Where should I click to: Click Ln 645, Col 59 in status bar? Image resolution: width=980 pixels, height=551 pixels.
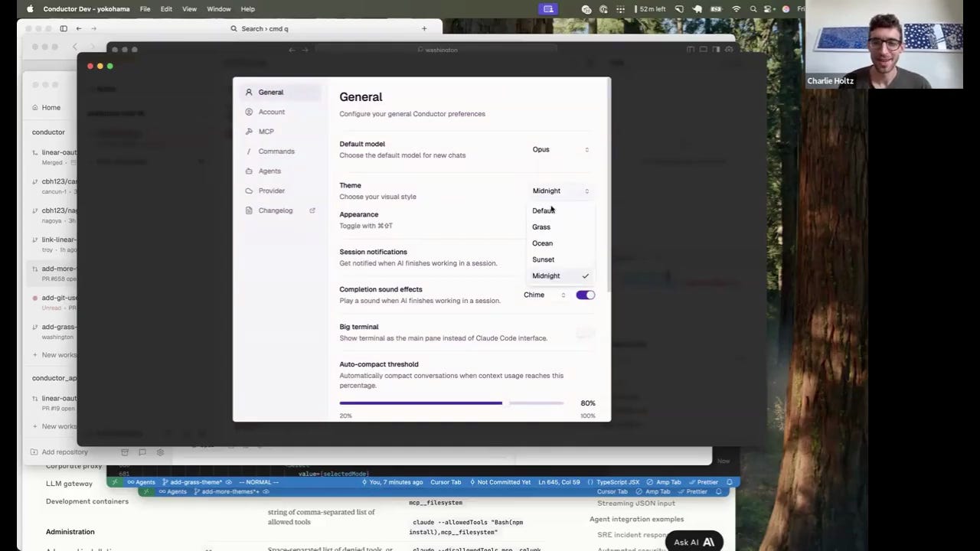click(559, 482)
